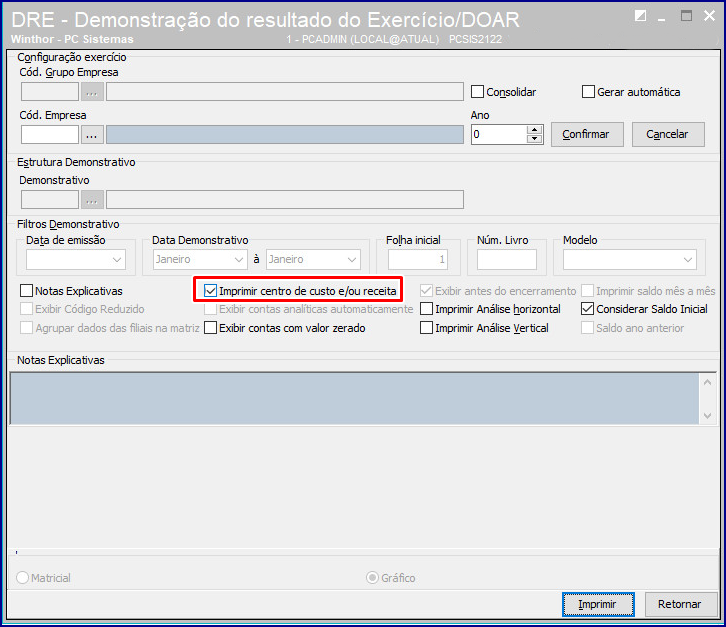Open the Cód. Grupo Empresa lookup button
This screenshot has width=726, height=627.
pos(92,92)
